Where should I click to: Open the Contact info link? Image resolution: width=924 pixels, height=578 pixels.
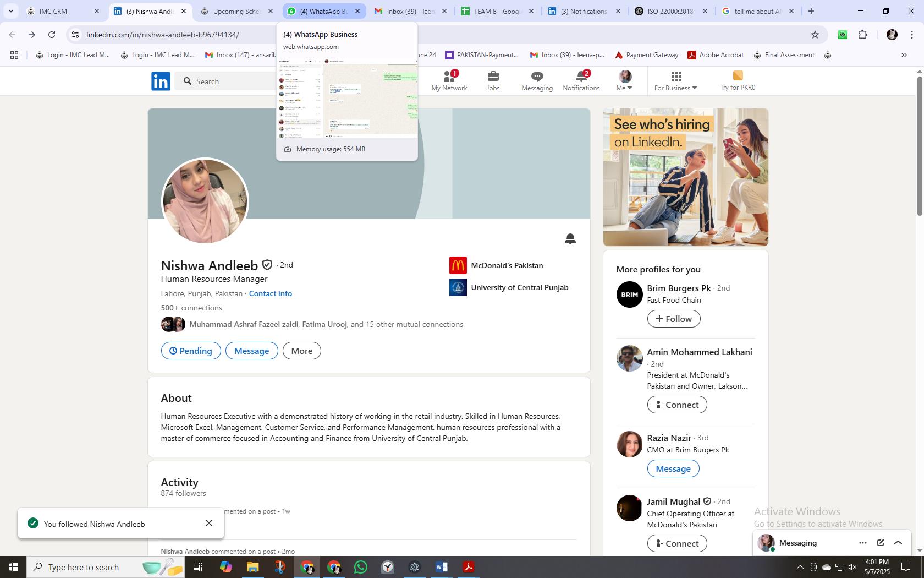271,293
